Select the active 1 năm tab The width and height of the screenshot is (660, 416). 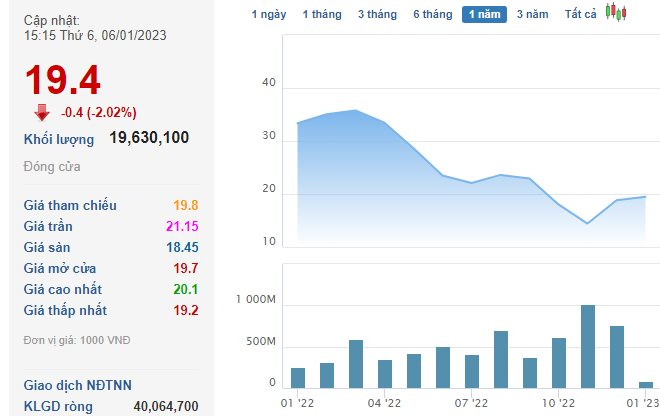point(484,15)
